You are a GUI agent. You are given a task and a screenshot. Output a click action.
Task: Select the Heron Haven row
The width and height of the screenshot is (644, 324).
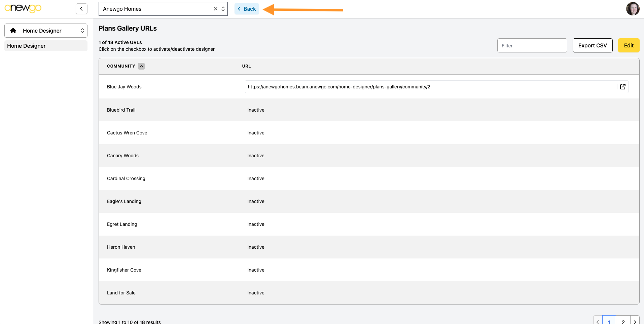point(369,247)
